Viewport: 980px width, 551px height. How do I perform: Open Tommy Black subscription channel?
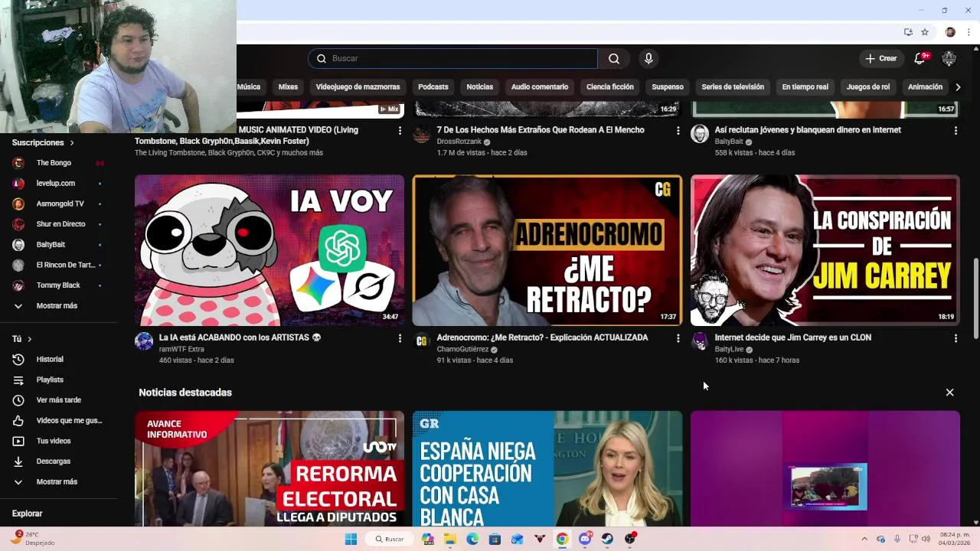coord(59,285)
